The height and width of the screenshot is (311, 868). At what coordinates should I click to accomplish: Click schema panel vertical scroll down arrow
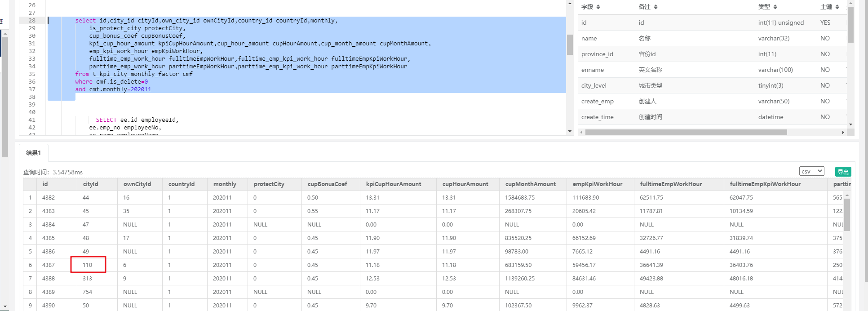point(850,124)
